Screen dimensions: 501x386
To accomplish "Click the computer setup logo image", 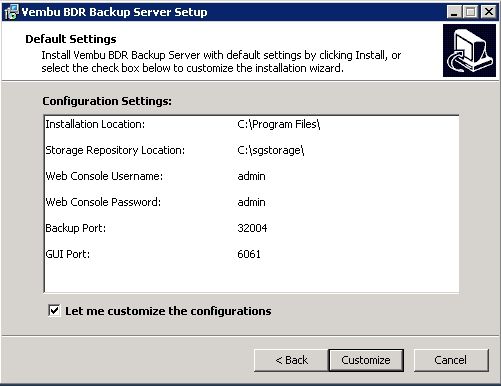I will [469, 50].
